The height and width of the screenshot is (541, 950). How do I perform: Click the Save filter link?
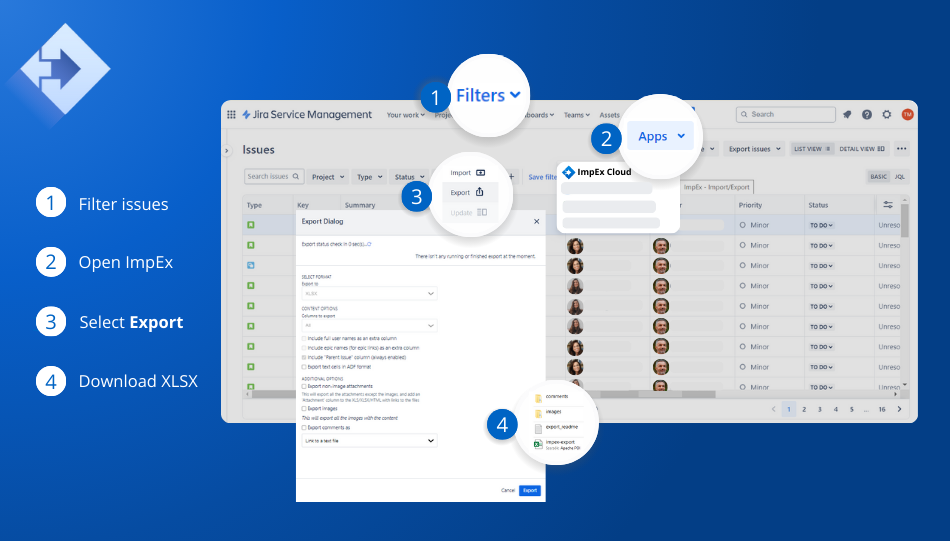coord(542,177)
